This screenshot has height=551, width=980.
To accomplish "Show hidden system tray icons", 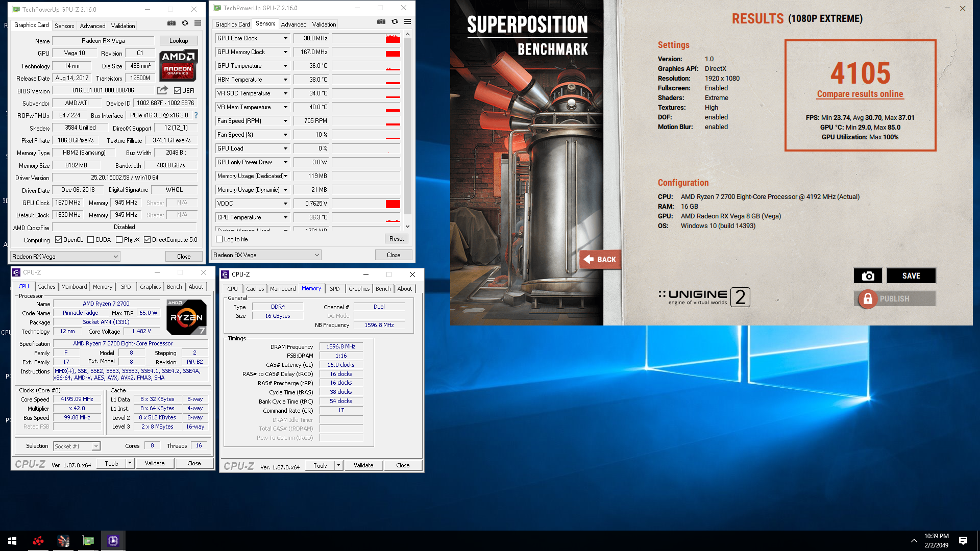I will [x=914, y=541].
